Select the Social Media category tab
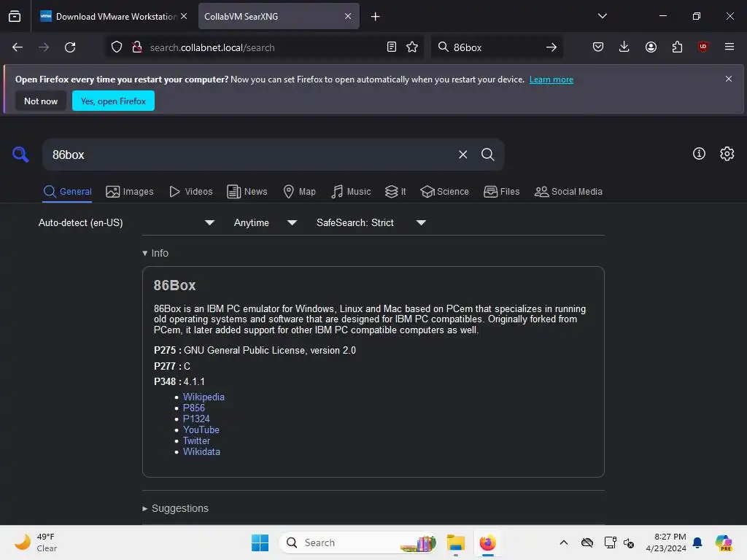 pos(568,192)
